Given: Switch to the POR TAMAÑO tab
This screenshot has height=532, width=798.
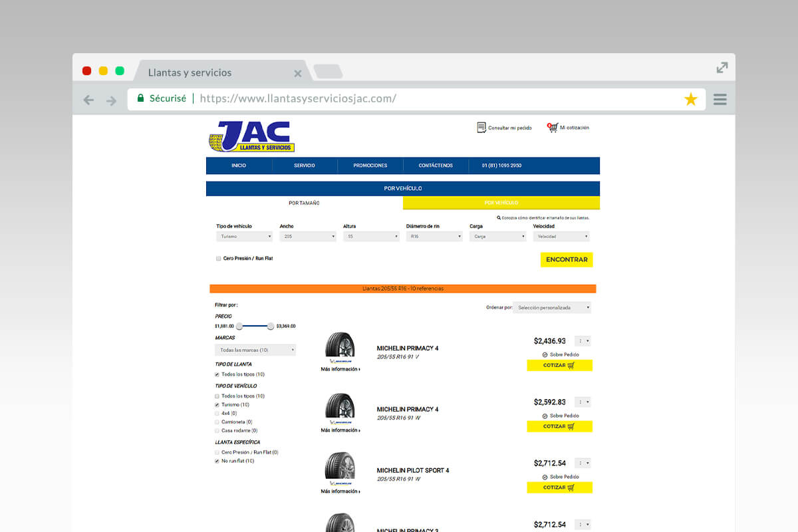Looking at the screenshot, I should [x=304, y=203].
